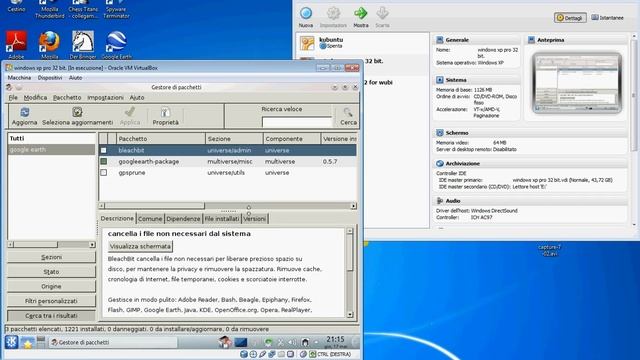
Task: Select the google earth search entry
Action: 51,149
